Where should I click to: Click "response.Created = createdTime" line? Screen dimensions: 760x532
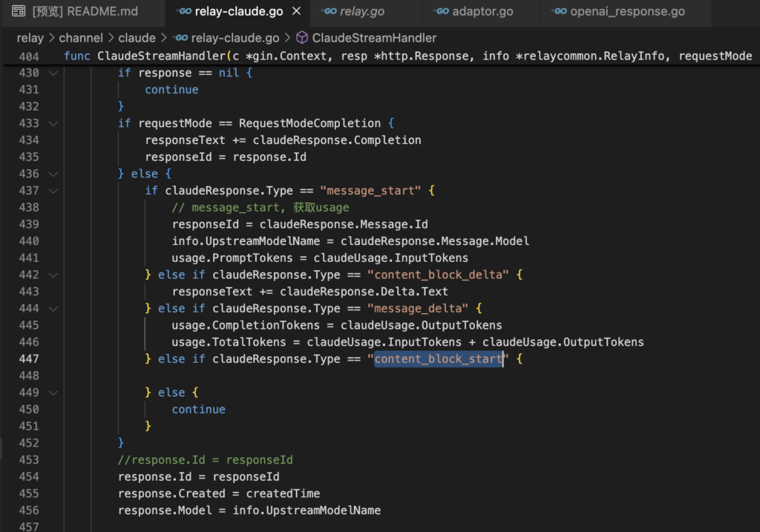pos(219,493)
